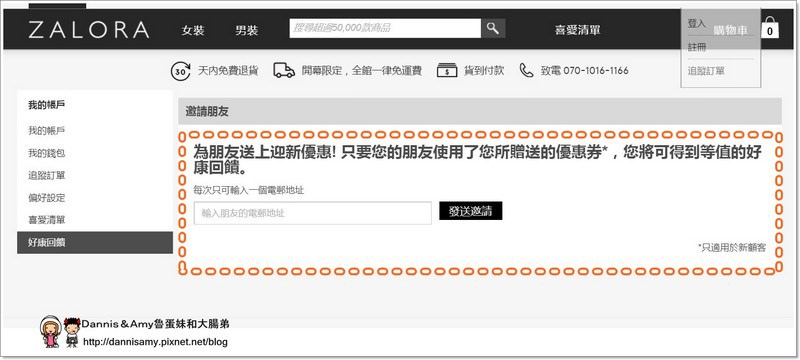
Task: Click the search magnifier button
Action: click(493, 29)
